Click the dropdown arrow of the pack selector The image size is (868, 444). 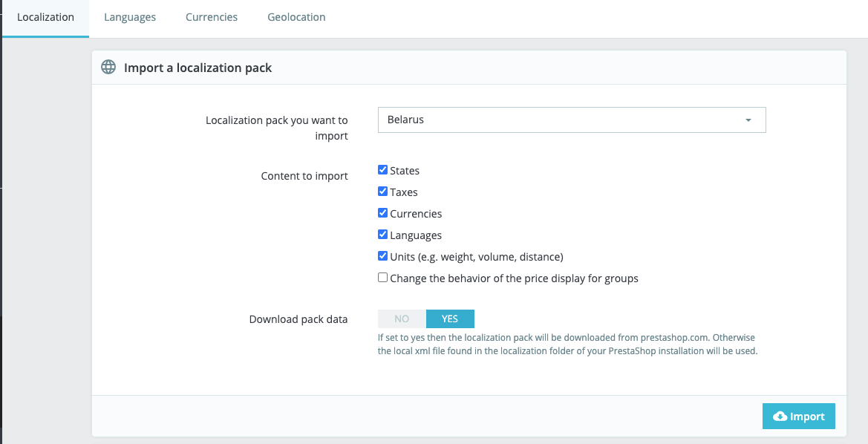pyautogui.click(x=748, y=120)
